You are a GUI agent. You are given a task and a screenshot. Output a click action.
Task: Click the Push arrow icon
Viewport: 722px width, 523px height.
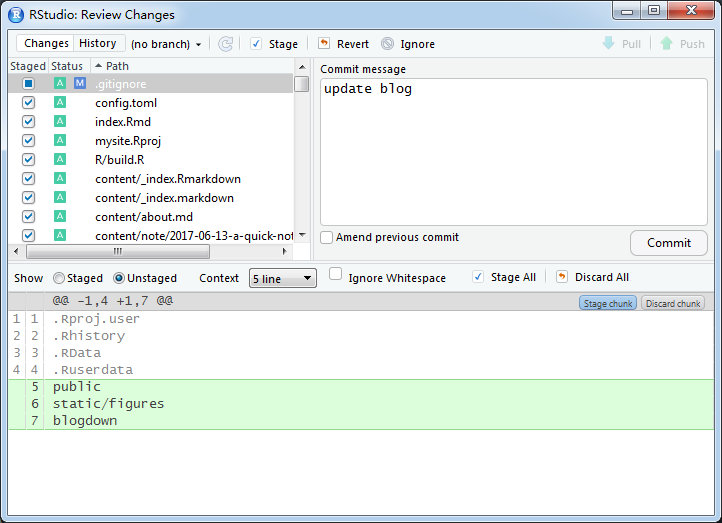[x=666, y=44]
